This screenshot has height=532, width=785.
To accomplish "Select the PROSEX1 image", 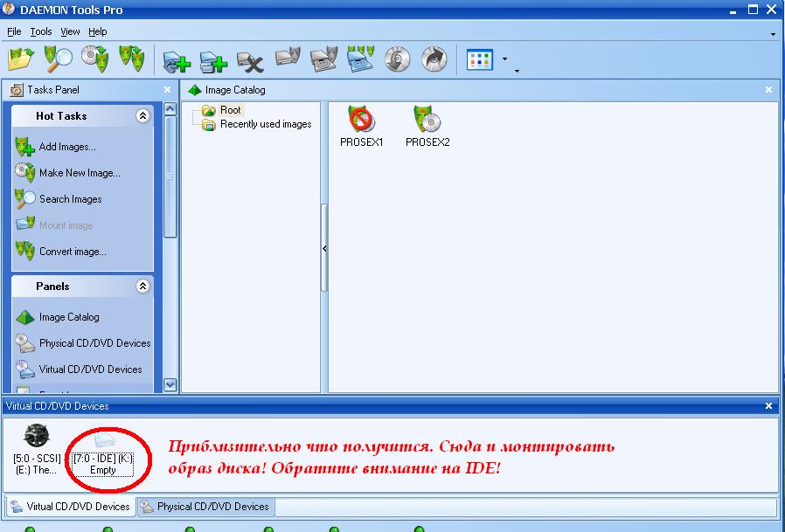I will point(361,127).
